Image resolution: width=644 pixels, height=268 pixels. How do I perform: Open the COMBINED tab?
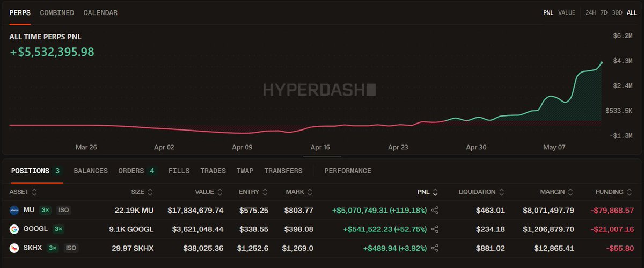57,12
